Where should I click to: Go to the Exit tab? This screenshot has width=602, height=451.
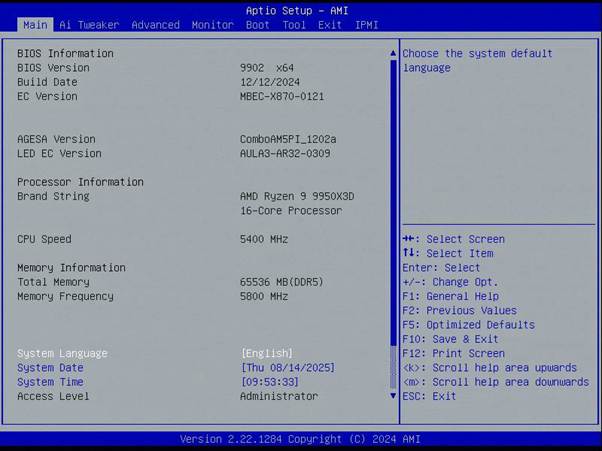(x=330, y=25)
